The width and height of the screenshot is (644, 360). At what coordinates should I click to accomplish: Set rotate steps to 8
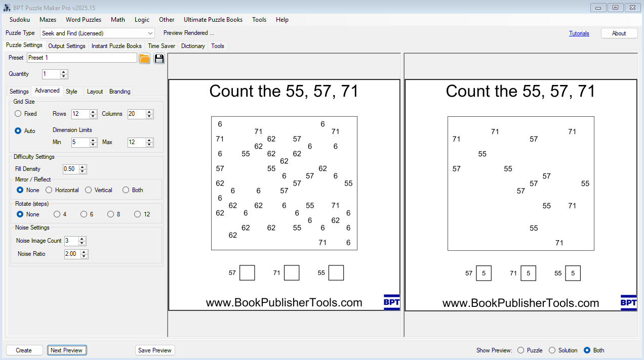pyautogui.click(x=110, y=214)
